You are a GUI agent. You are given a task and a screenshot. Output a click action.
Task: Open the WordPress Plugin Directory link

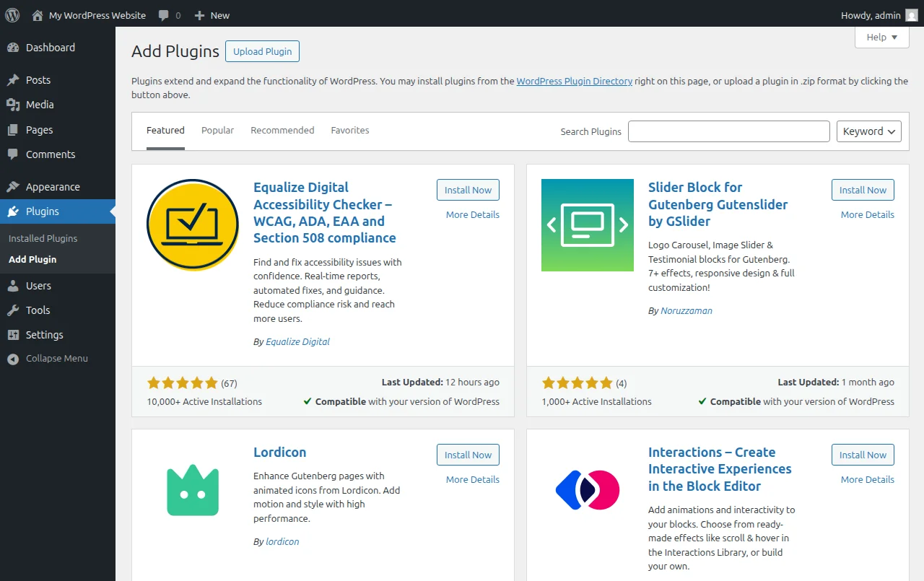point(574,81)
